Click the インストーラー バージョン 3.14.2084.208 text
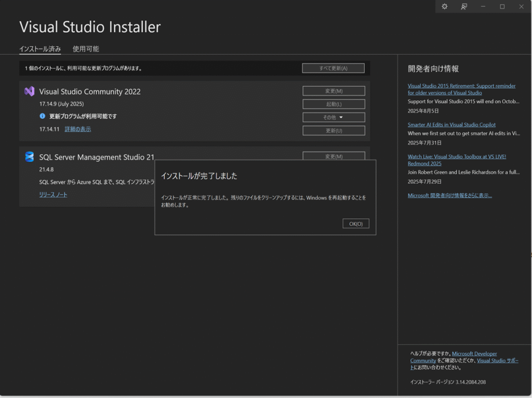The height and width of the screenshot is (398, 532). [x=448, y=382]
